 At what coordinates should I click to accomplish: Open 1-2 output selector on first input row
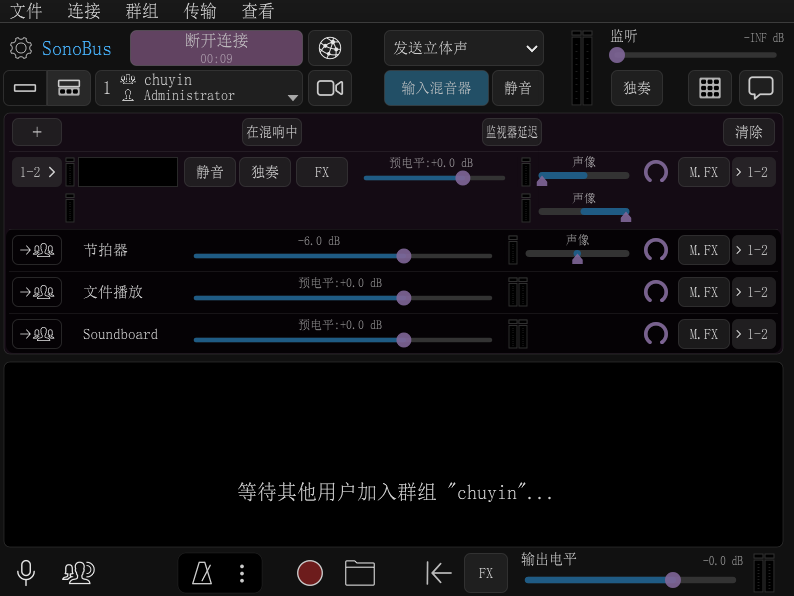coord(753,172)
